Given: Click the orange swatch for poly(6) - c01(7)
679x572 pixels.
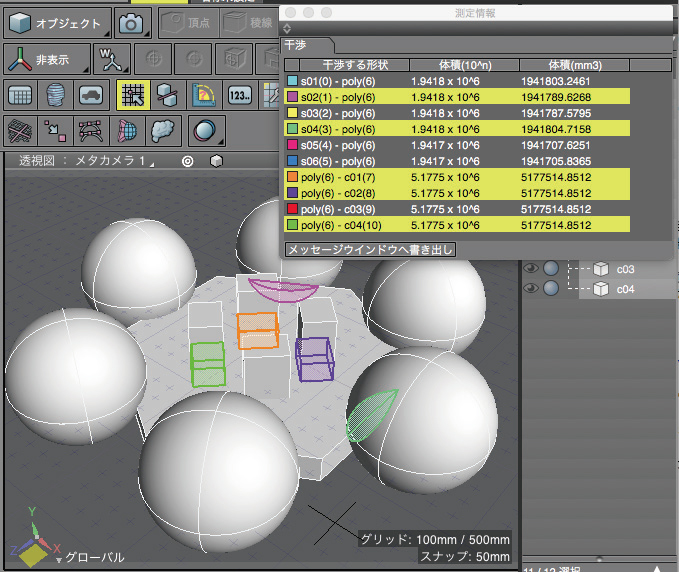Looking at the screenshot, I should (292, 177).
